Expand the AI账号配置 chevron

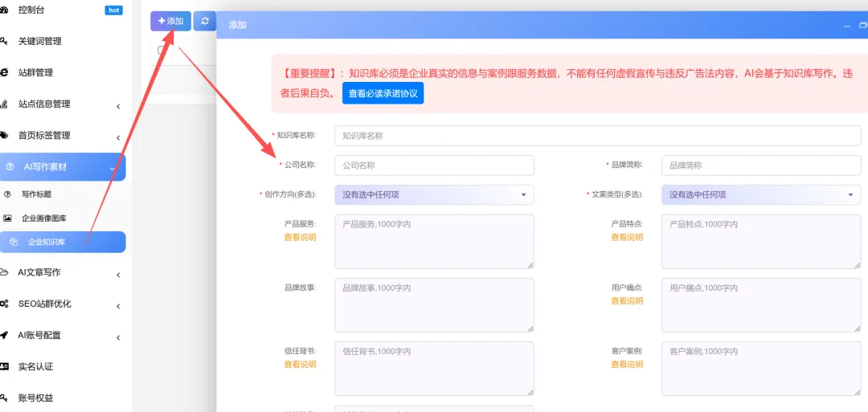point(118,338)
